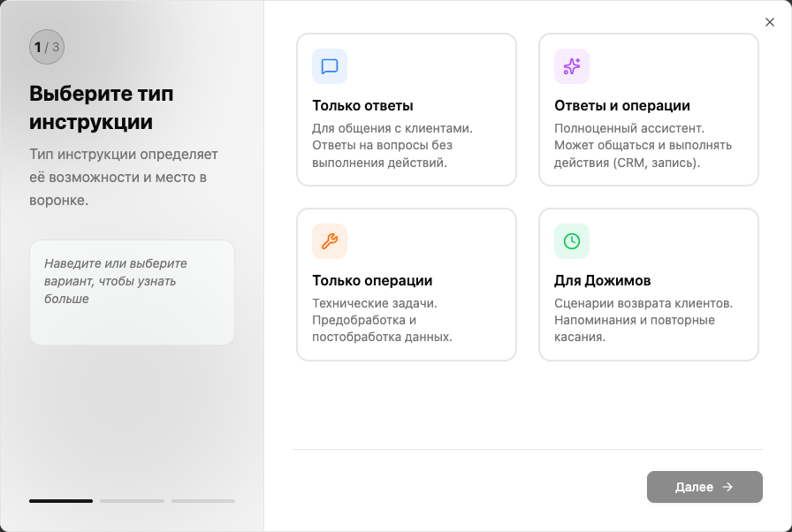Close the instruction type dialog
The image size is (792, 532).
769,23
